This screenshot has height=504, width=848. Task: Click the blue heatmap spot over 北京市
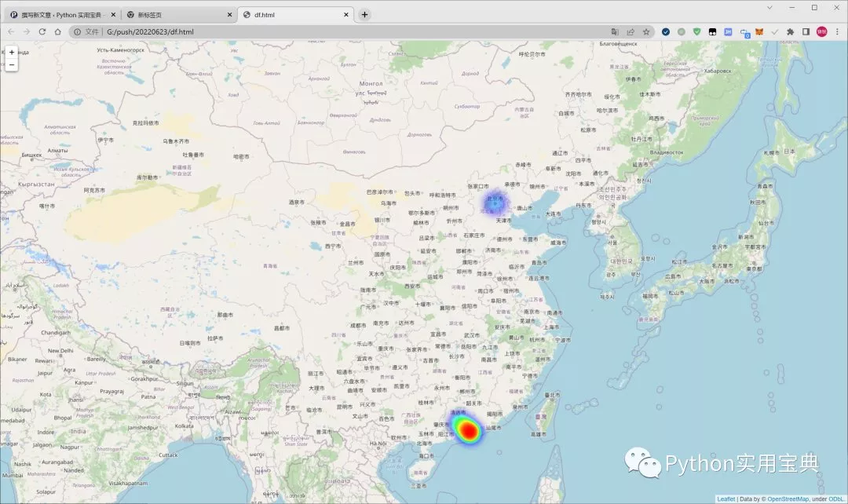click(x=495, y=203)
